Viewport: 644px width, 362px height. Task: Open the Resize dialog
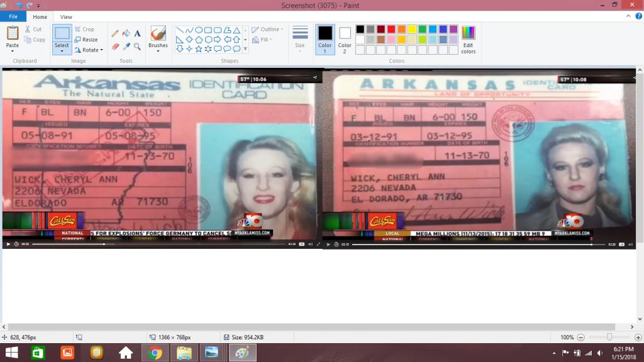86,40
